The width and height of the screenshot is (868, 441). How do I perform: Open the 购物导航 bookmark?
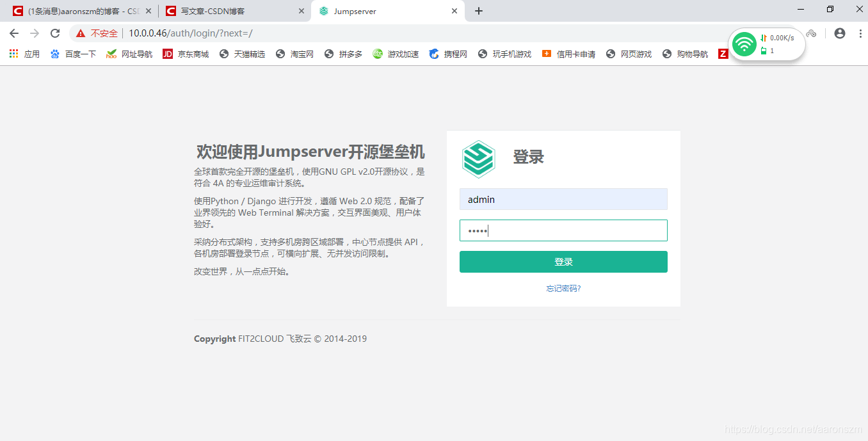[x=685, y=54]
